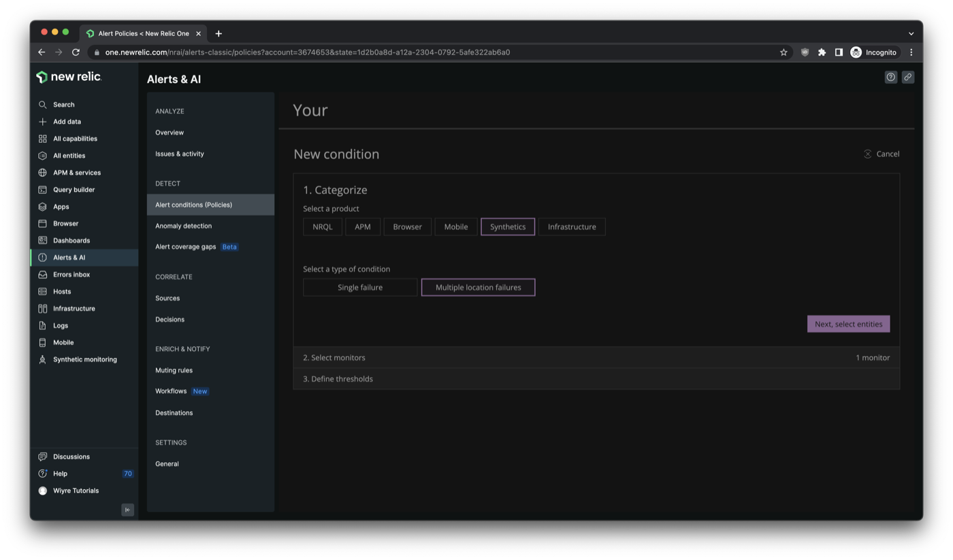Expand the 2. Select monitors section
The image size is (953, 560).
coord(596,357)
